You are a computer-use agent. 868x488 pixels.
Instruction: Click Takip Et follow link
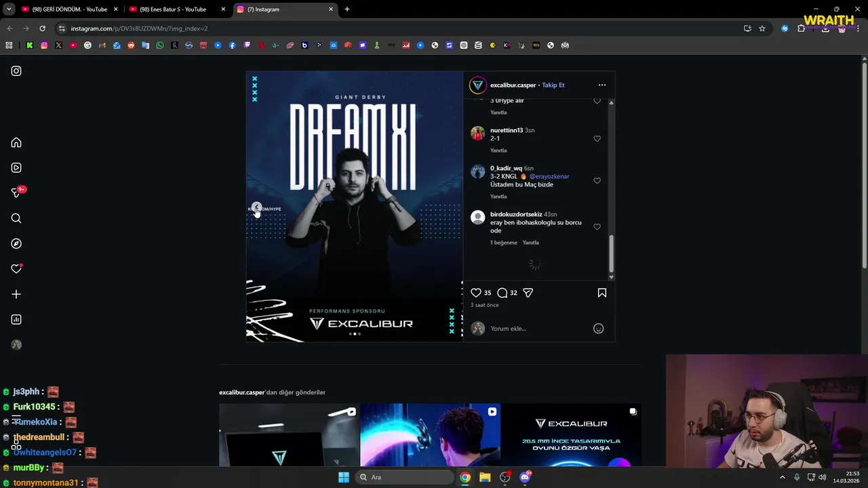(x=553, y=85)
